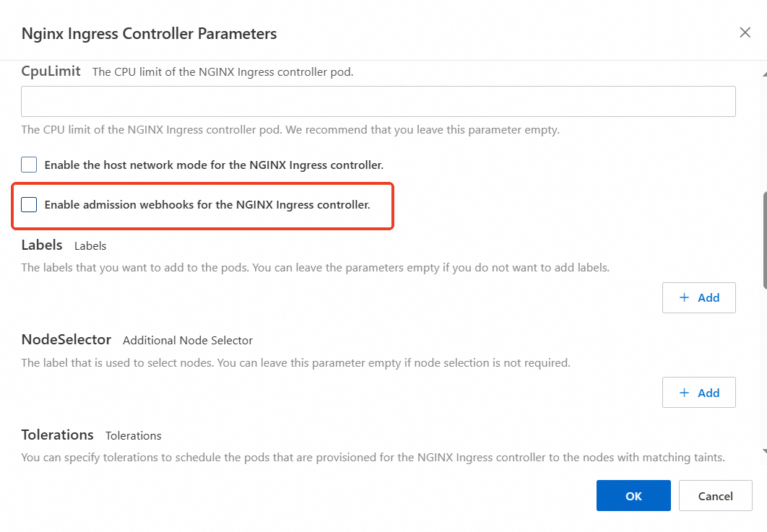Tick the admission webhooks checkbox
The height and width of the screenshot is (532, 767).
point(29,205)
